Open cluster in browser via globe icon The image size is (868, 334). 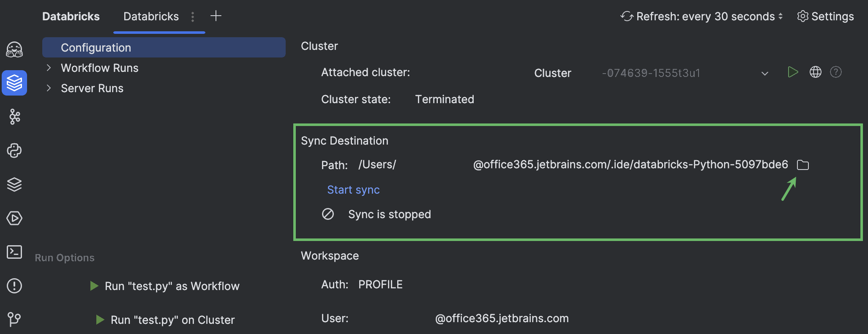pyautogui.click(x=815, y=72)
